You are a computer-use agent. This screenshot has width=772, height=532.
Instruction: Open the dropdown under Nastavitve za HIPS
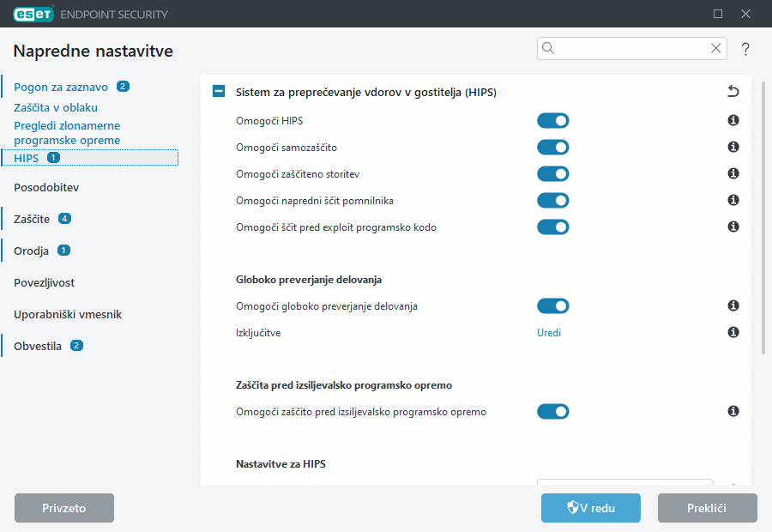[624, 483]
